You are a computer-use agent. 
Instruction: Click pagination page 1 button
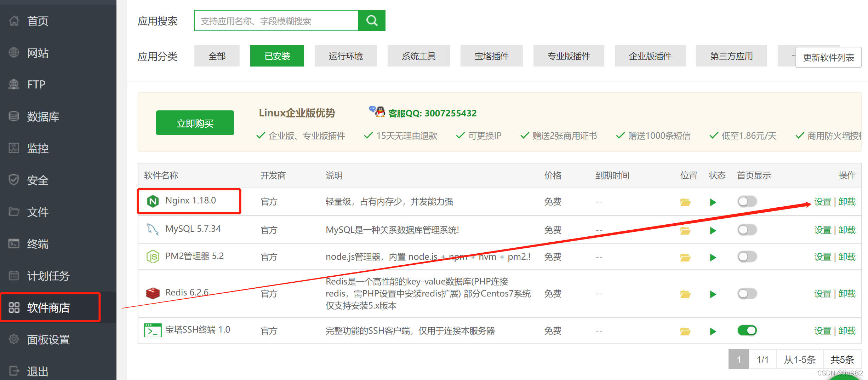(x=738, y=359)
